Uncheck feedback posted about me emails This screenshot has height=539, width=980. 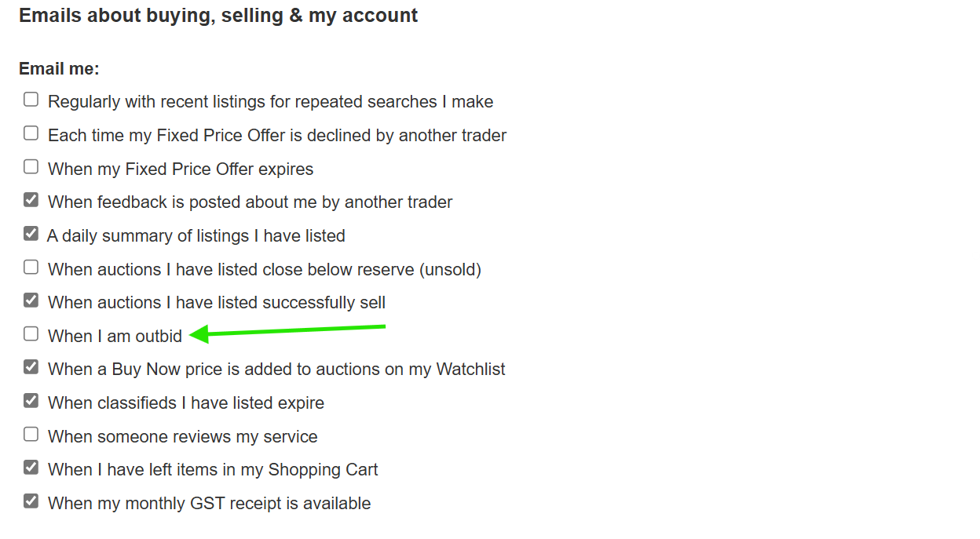(x=31, y=200)
